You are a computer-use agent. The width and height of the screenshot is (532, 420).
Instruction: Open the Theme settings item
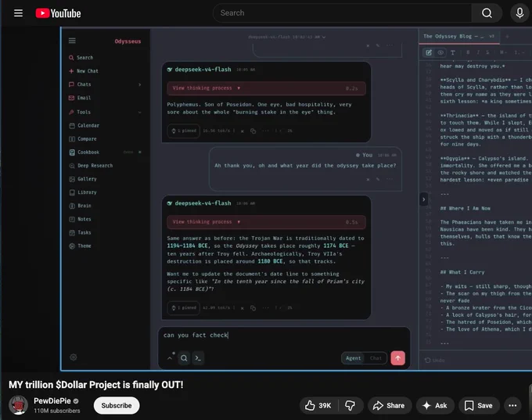tap(80, 246)
